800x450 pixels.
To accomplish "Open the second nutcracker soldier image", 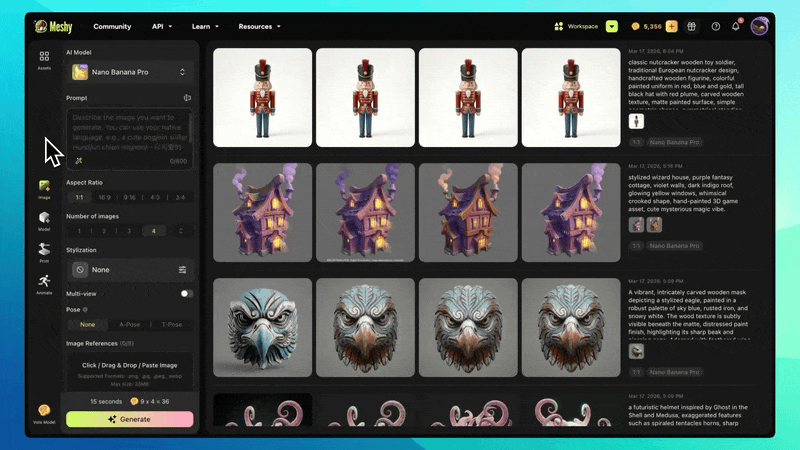I will coord(365,97).
